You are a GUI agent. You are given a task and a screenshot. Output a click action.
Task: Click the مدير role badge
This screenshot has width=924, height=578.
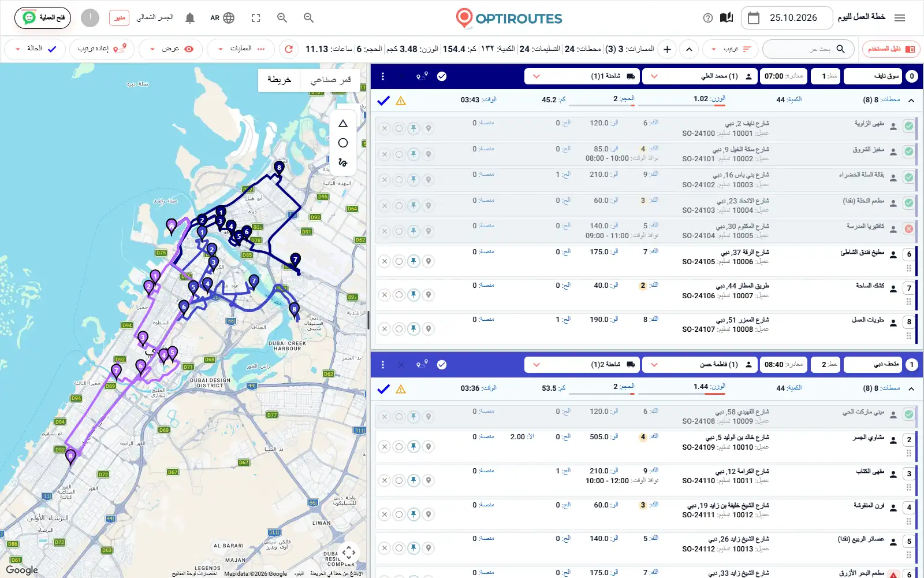(x=119, y=18)
